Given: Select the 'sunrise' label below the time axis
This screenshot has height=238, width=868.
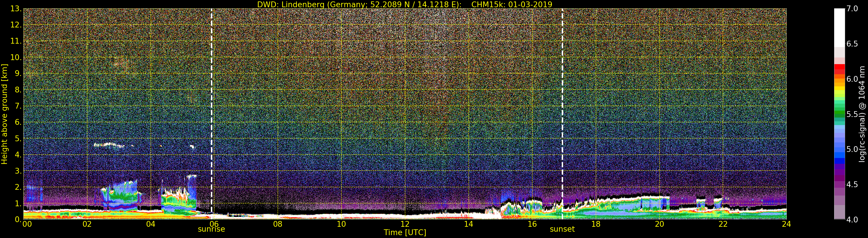Looking at the screenshot, I should [211, 229].
